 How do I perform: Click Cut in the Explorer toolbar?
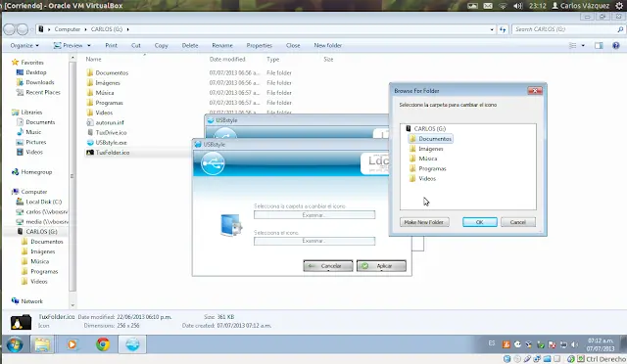pyautogui.click(x=136, y=46)
